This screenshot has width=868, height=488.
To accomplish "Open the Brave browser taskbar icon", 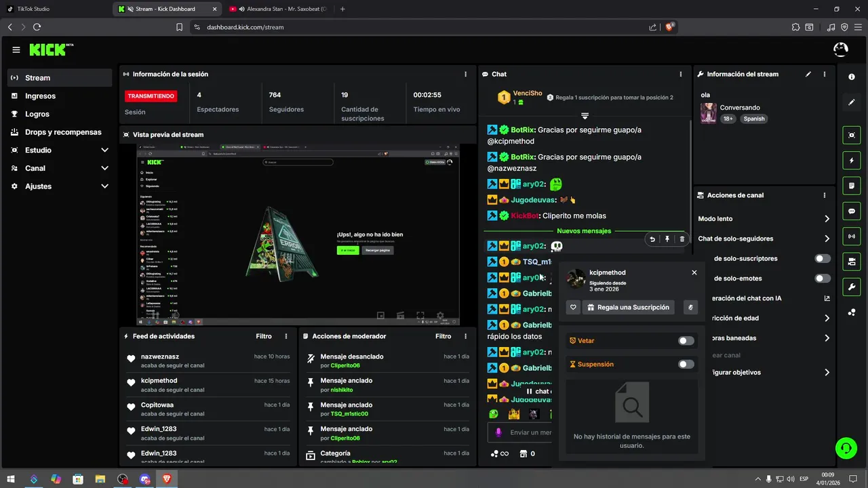I will pos(167,479).
